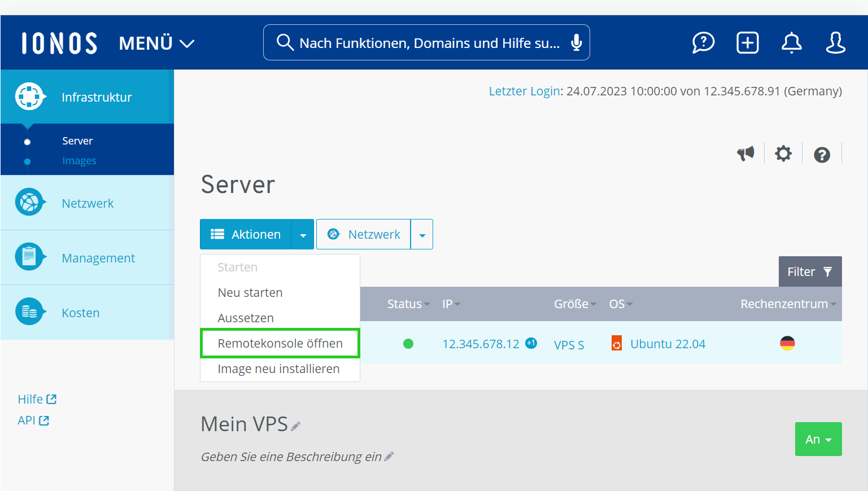The image size is (868, 491).
Task: Open notifications bell icon
Action: (791, 43)
